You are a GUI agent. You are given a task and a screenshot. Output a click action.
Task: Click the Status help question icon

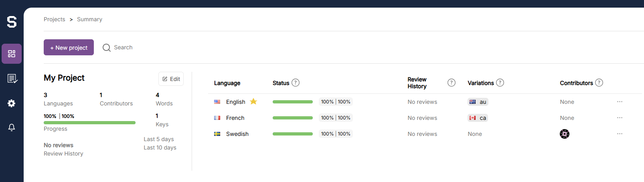point(296,83)
